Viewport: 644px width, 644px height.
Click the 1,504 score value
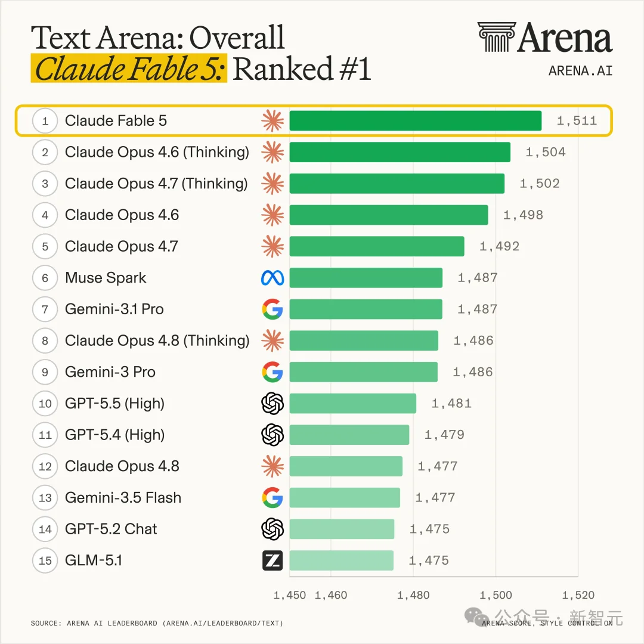[x=546, y=152]
